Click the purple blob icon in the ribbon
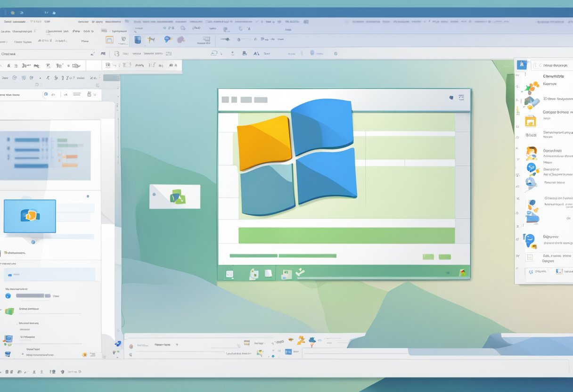Viewport: 573px width, 392px height. 181,40
